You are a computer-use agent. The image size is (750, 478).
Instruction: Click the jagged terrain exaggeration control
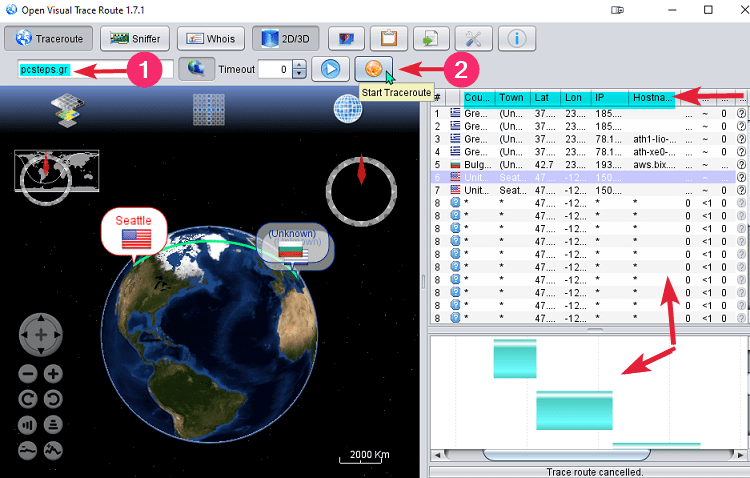[x=53, y=450]
